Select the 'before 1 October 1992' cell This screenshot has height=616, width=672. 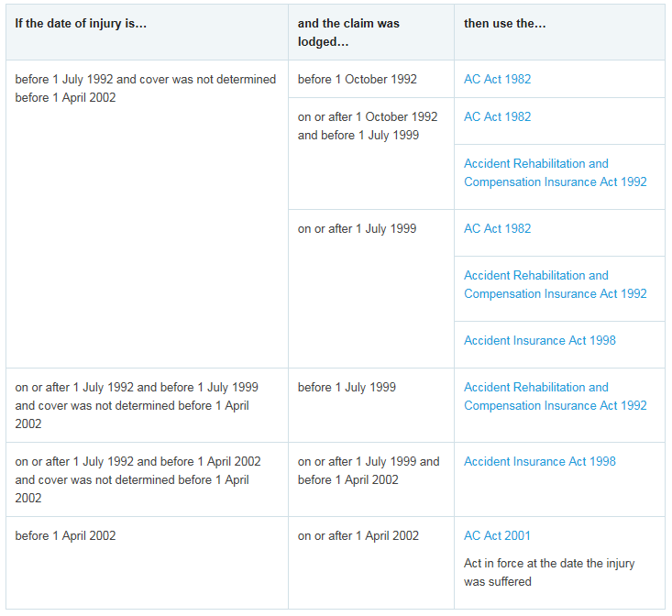[x=357, y=80]
